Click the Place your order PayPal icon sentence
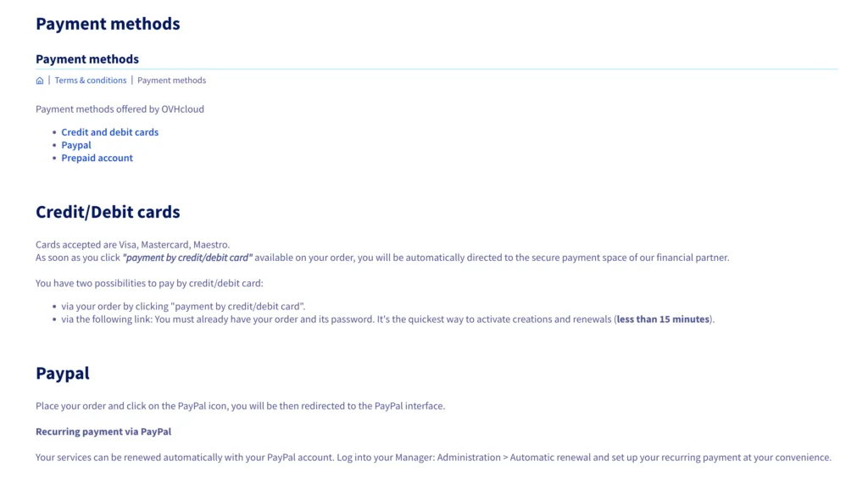Screen dimensions: 868x478 tap(240, 406)
